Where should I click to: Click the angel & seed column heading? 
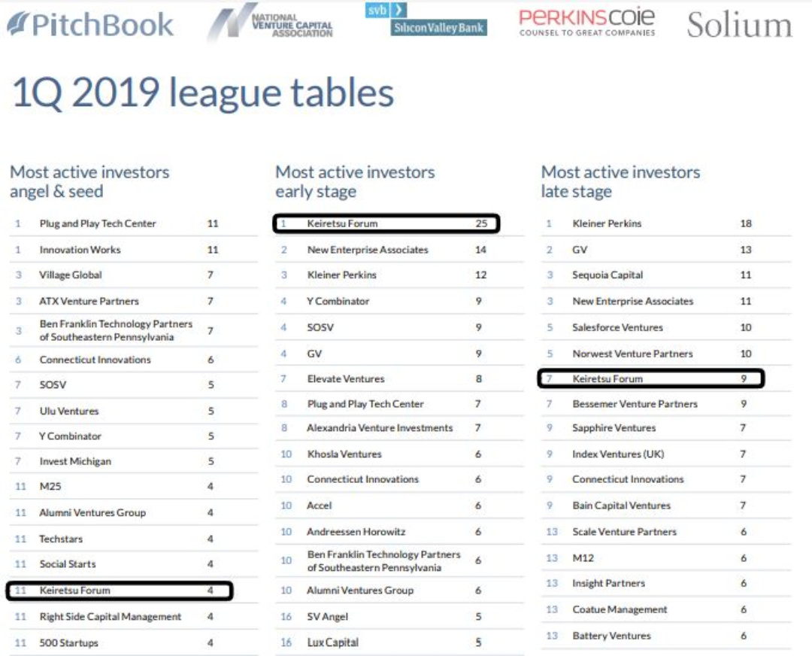(x=89, y=181)
